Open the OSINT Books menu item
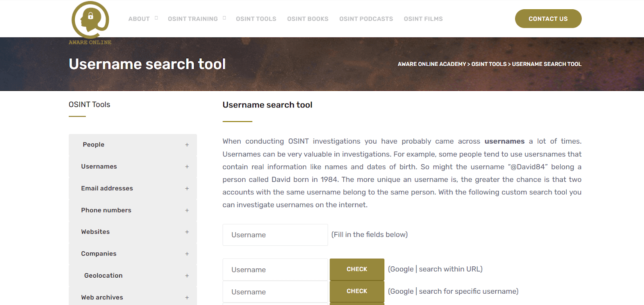 pyautogui.click(x=308, y=19)
